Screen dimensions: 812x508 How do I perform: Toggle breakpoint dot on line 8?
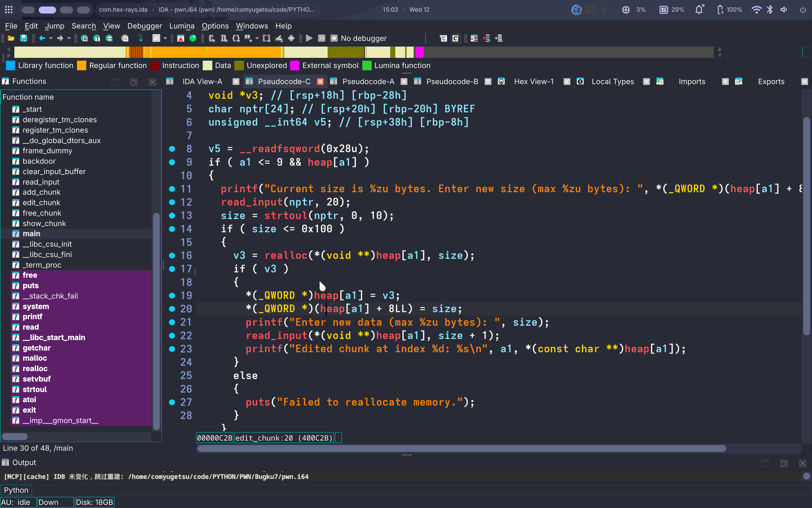172,148
